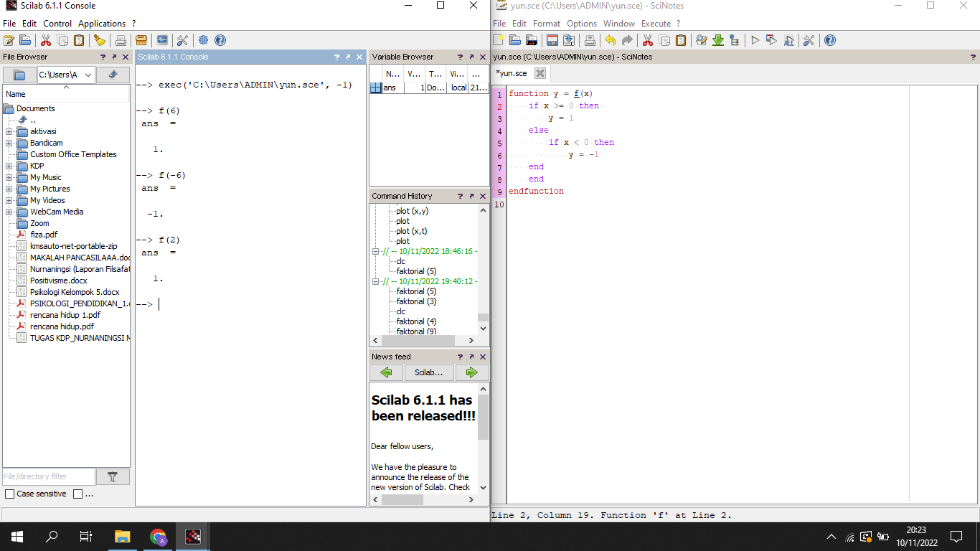980x551 pixels.
Task: Click the SciNotes toolbar help icon
Action: coord(829,40)
